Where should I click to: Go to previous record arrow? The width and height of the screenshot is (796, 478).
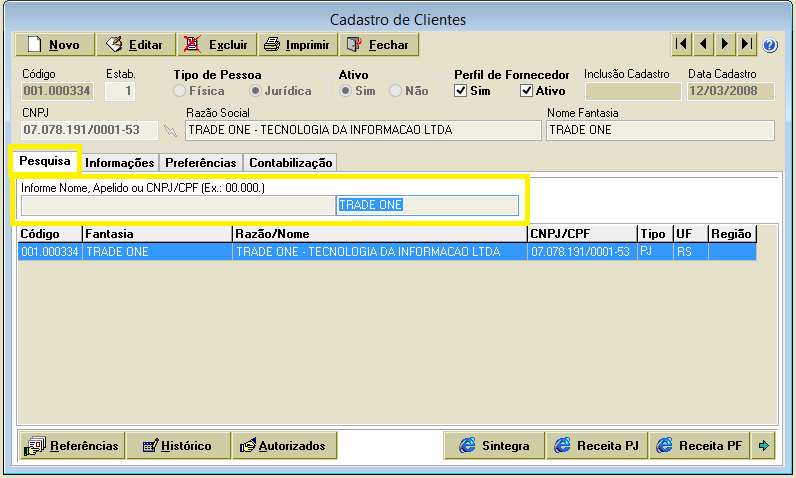pyautogui.click(x=703, y=45)
